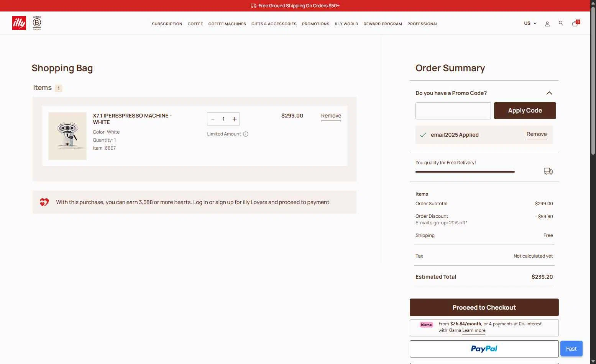Click the Estimated Total $239.20 amount
The width and height of the screenshot is (596, 364).
point(542,277)
